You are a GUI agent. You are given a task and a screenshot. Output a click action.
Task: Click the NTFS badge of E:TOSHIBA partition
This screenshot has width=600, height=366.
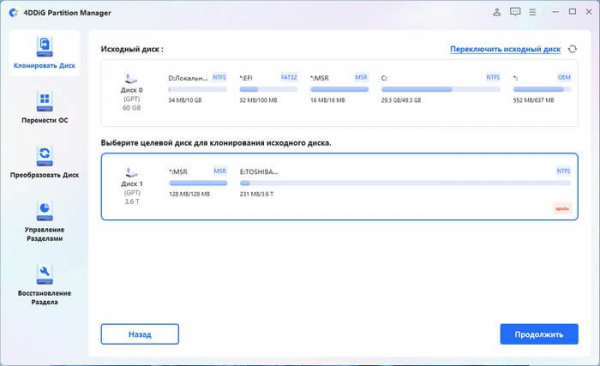[x=564, y=171]
